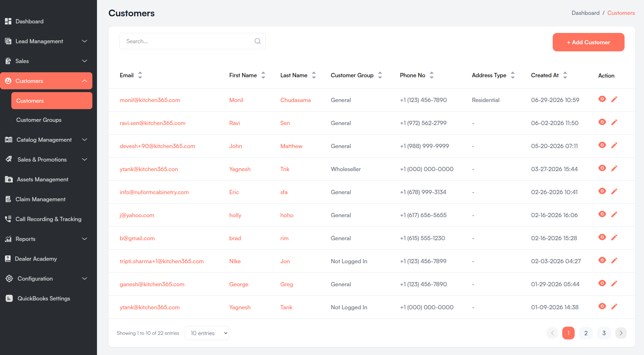Image resolution: width=644 pixels, height=355 pixels.
Task: Click the Call Recording & Tracking phone icon
Action: click(x=8, y=219)
